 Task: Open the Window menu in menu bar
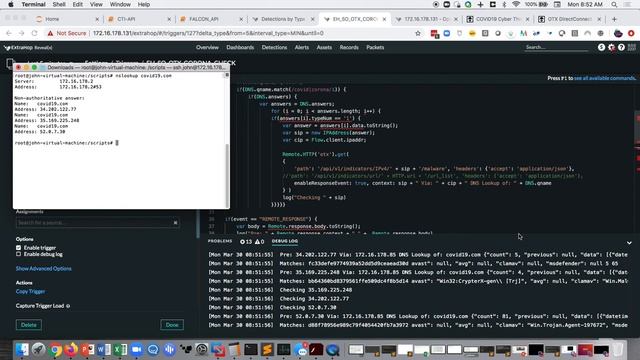point(120,4)
